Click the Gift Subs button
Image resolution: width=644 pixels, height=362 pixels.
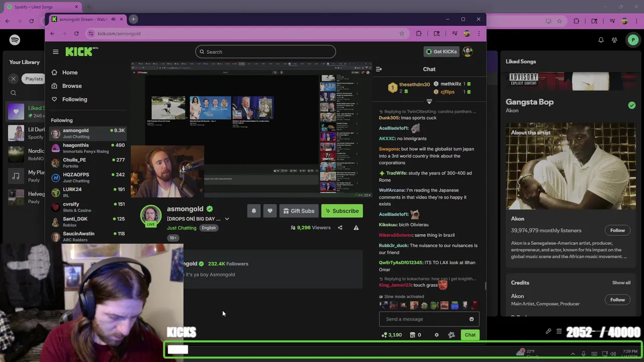(299, 211)
